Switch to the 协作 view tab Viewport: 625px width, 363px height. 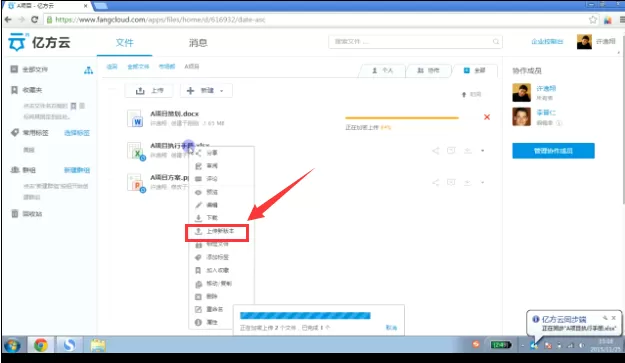(428, 71)
